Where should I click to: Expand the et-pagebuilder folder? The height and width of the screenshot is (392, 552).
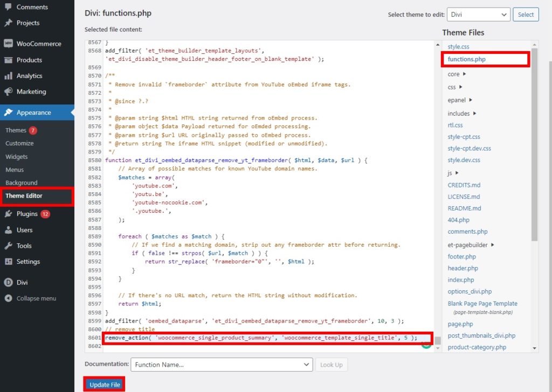click(471, 245)
